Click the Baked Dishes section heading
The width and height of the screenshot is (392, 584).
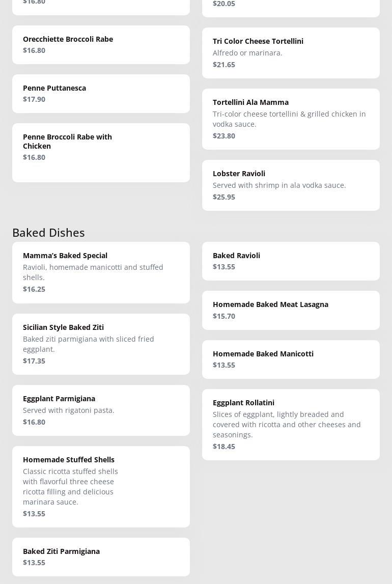coord(48,232)
